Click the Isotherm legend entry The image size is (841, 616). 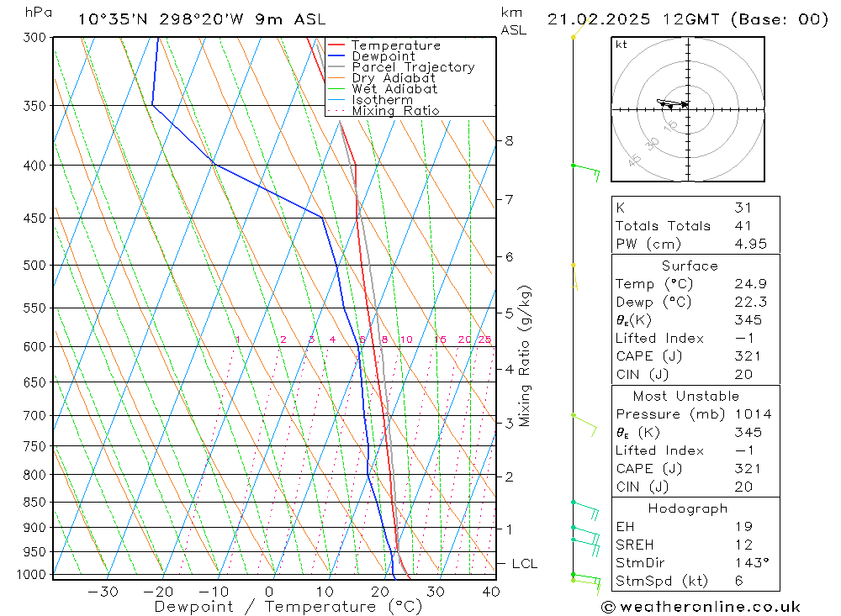pyautogui.click(x=370, y=100)
